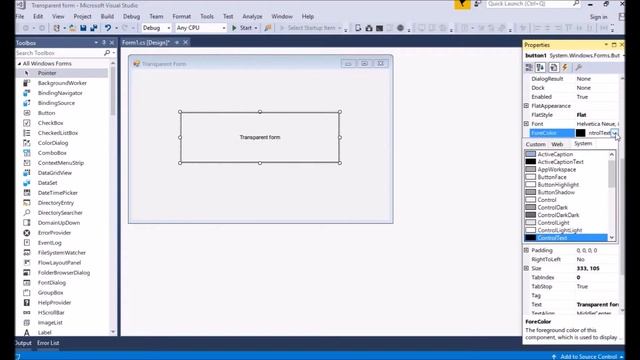Select the Form1.cs [Design] tab
This screenshot has height=360, width=640.
click(146, 42)
